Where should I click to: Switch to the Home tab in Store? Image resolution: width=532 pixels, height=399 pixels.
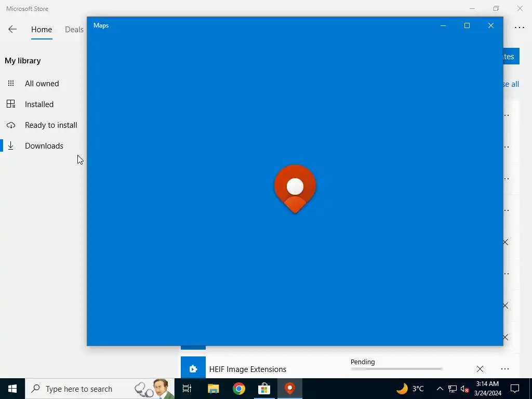click(42, 30)
